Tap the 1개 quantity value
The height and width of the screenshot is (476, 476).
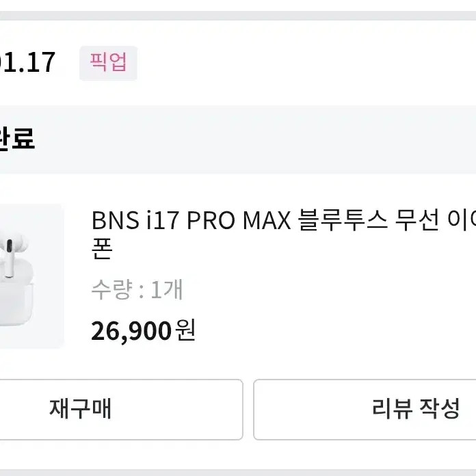(166, 290)
